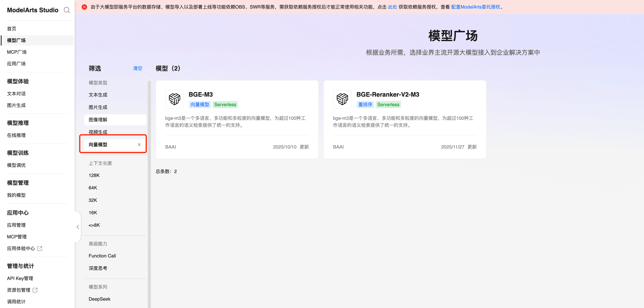Click 清空 to clear all filters
The height and width of the screenshot is (308, 644).
click(137, 68)
